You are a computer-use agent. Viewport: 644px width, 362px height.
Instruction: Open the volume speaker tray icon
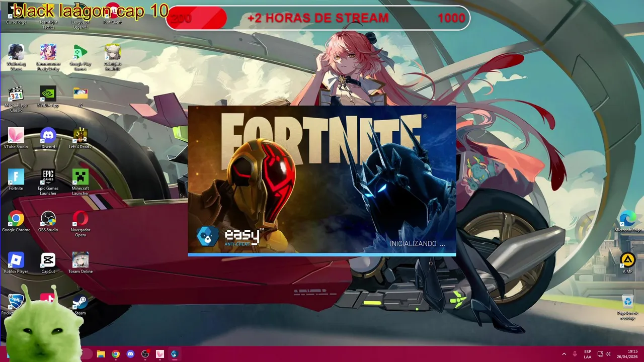pos(608,354)
